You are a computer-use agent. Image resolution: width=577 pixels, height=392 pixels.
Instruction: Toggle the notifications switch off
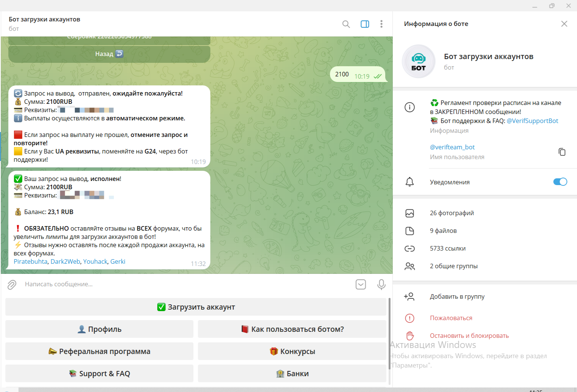click(x=560, y=182)
